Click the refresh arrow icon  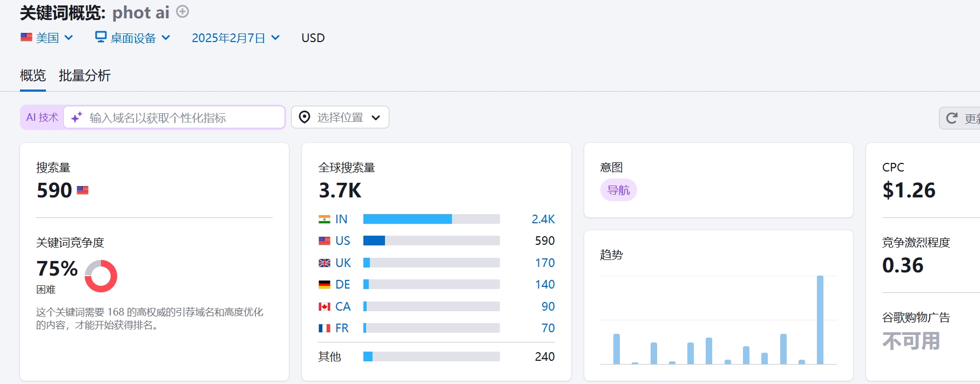952,118
